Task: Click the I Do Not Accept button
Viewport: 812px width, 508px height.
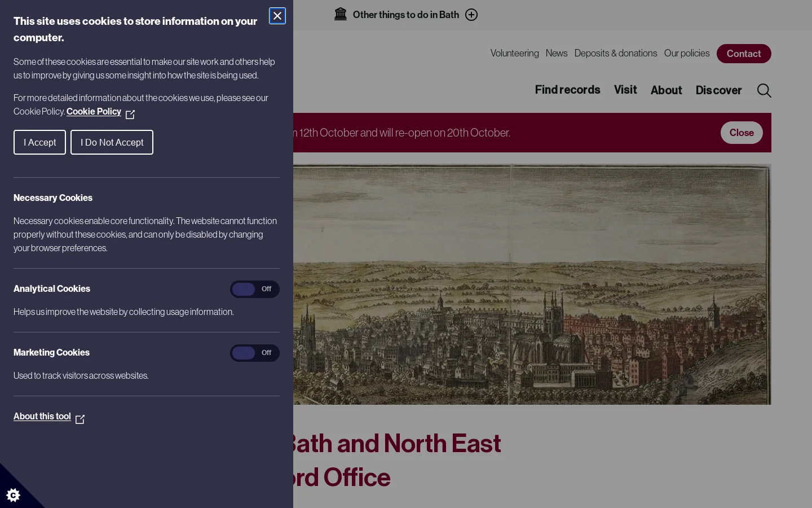Action: [x=112, y=142]
